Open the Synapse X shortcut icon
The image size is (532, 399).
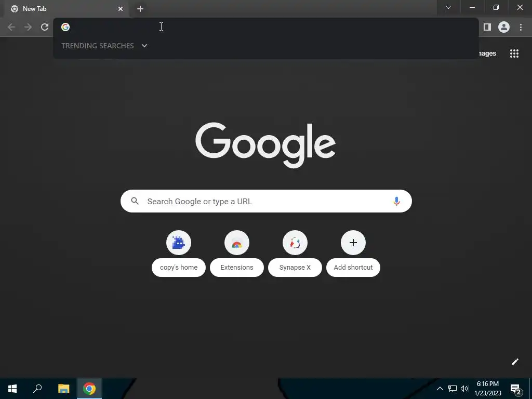click(295, 243)
